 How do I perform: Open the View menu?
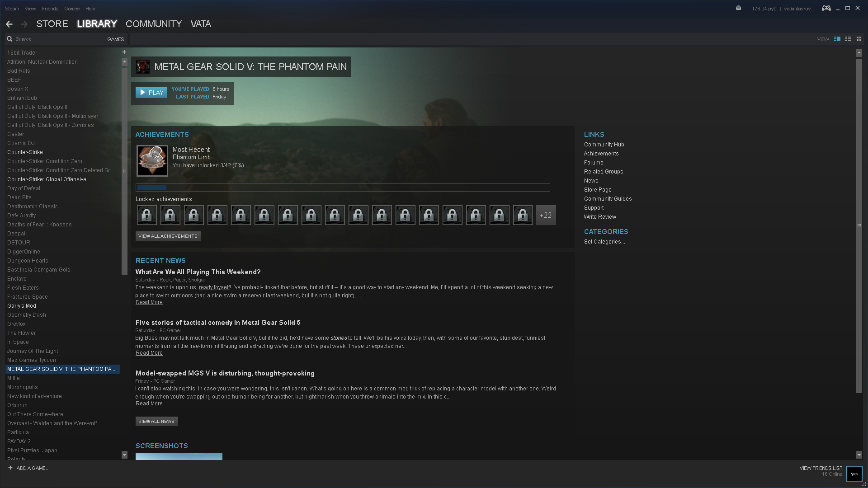(30, 9)
